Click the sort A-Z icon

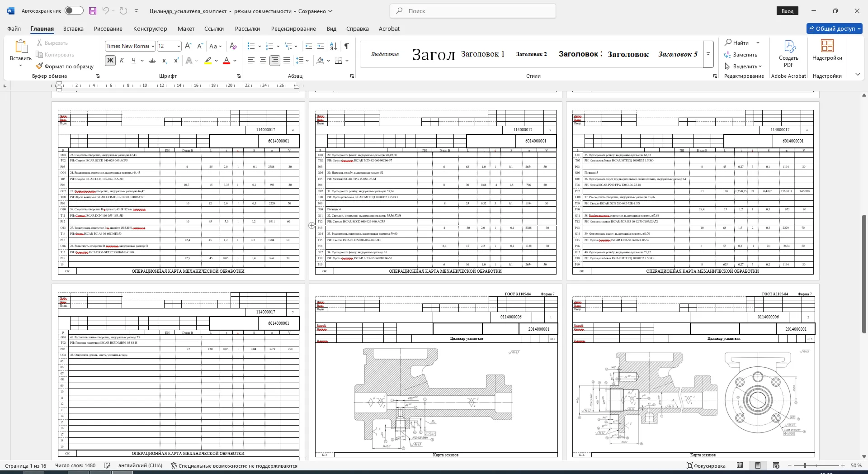pyautogui.click(x=334, y=46)
